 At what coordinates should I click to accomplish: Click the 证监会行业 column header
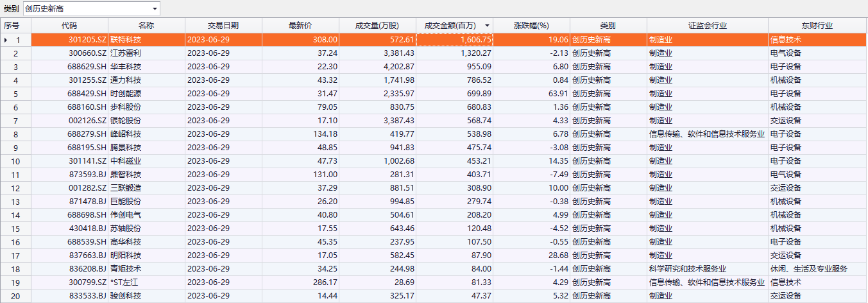(x=707, y=26)
